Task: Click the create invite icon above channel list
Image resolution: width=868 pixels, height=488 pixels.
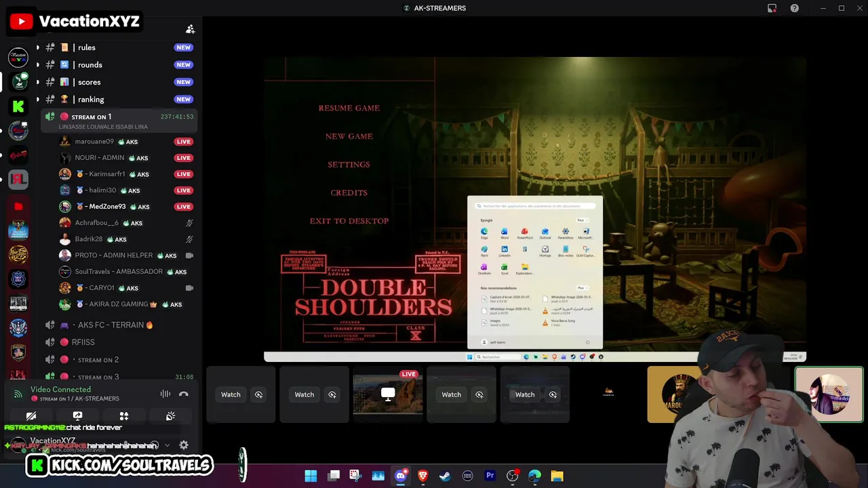Action: (191, 29)
